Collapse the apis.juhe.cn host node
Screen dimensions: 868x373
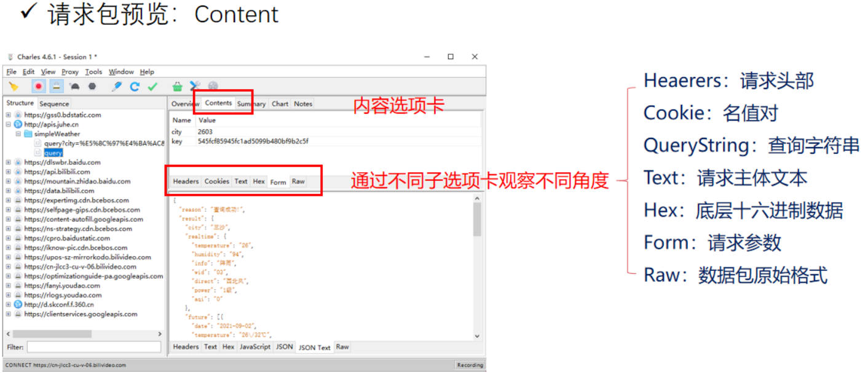click(9, 124)
